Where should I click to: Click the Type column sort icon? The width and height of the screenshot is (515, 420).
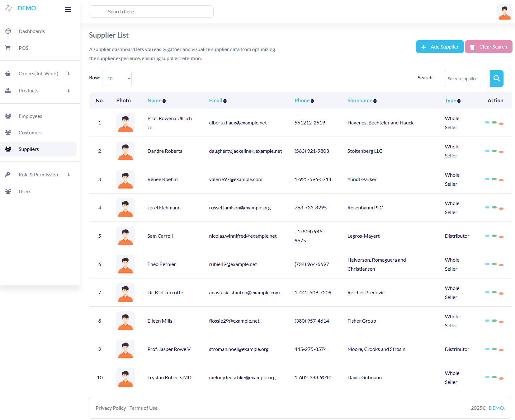coord(459,101)
